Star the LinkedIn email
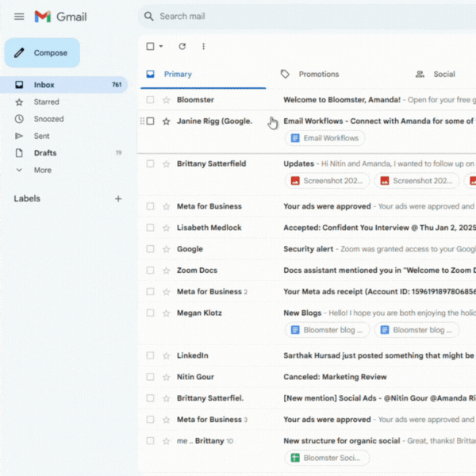 (166, 355)
